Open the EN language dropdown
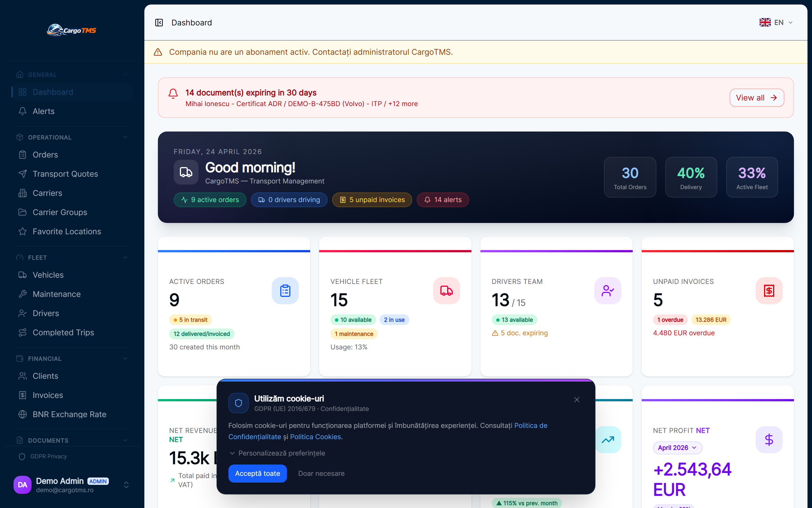Viewport: 812px width, 508px height. 776,23
